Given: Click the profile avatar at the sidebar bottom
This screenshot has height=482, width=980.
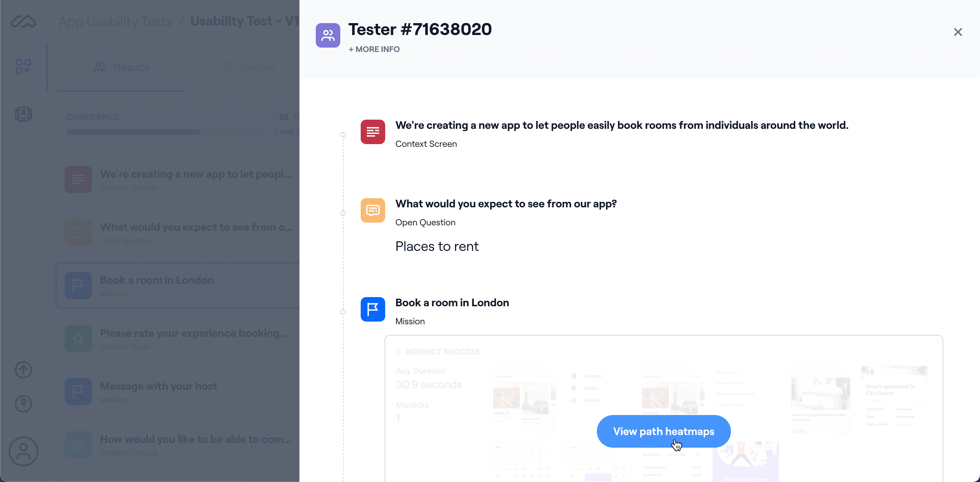Looking at the screenshot, I should click(23, 451).
